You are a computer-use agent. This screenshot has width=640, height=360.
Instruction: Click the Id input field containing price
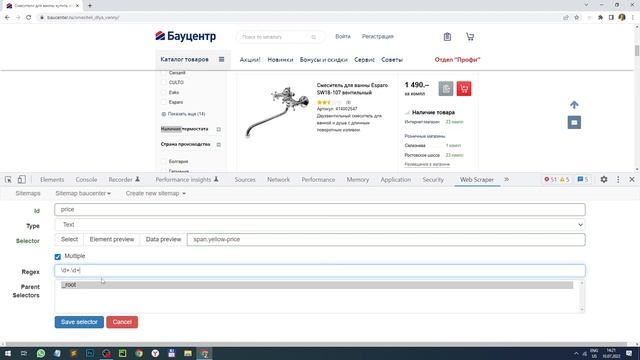(320, 209)
